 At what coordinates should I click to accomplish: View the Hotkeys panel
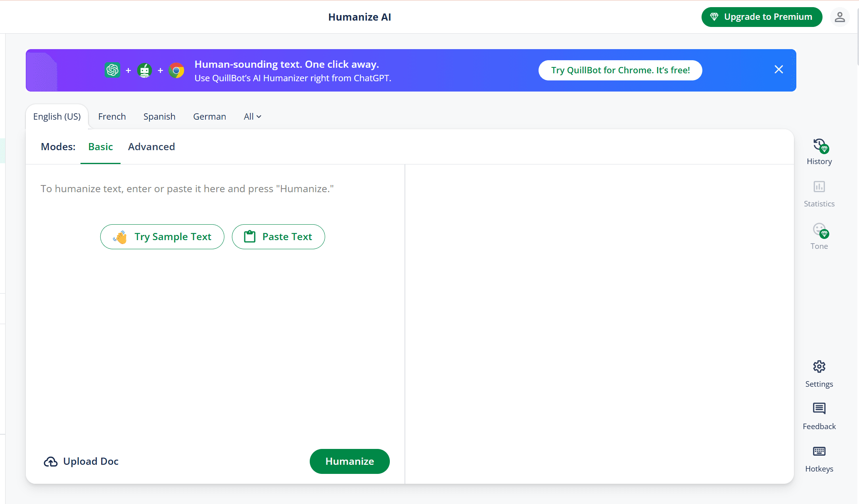(x=819, y=458)
